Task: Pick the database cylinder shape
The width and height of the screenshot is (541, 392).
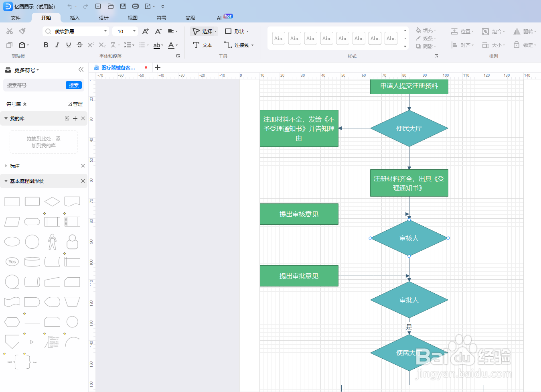Action: (32, 262)
